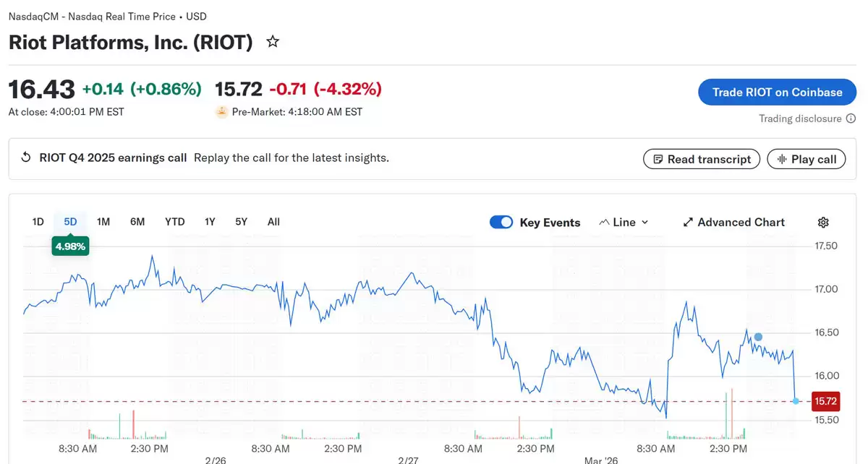Screen dimensions: 868x464
Task: Click the 4.98% gain badge above 5D
Action: tap(70, 246)
